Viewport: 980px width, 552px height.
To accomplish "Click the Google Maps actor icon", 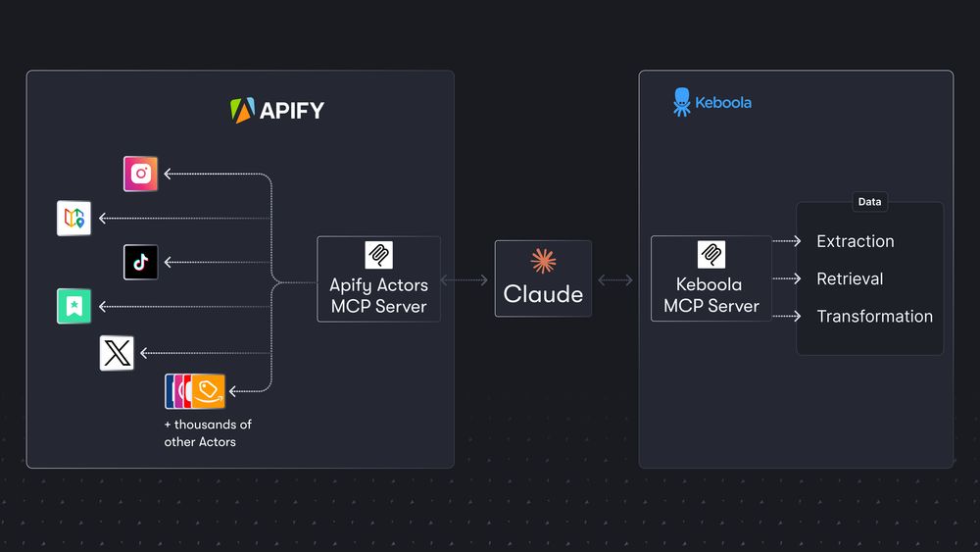I will (x=73, y=219).
